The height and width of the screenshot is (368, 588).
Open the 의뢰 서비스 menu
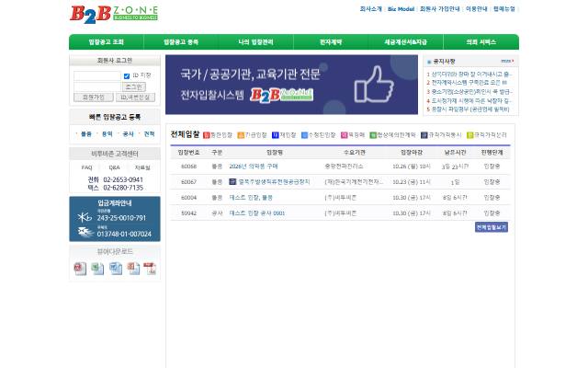[x=481, y=42]
